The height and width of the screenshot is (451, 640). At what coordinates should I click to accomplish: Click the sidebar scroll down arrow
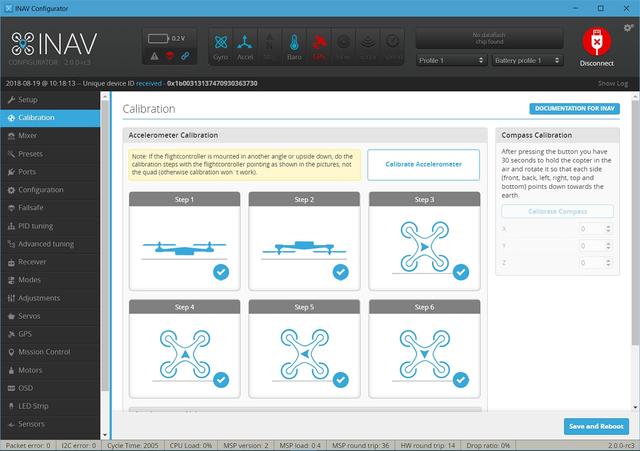105,435
